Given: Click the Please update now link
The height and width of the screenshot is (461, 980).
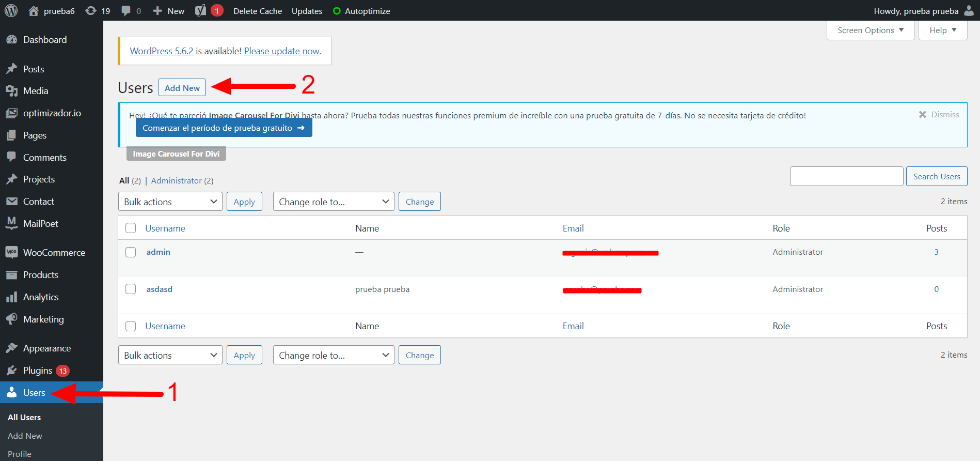Looking at the screenshot, I should click(x=282, y=51).
